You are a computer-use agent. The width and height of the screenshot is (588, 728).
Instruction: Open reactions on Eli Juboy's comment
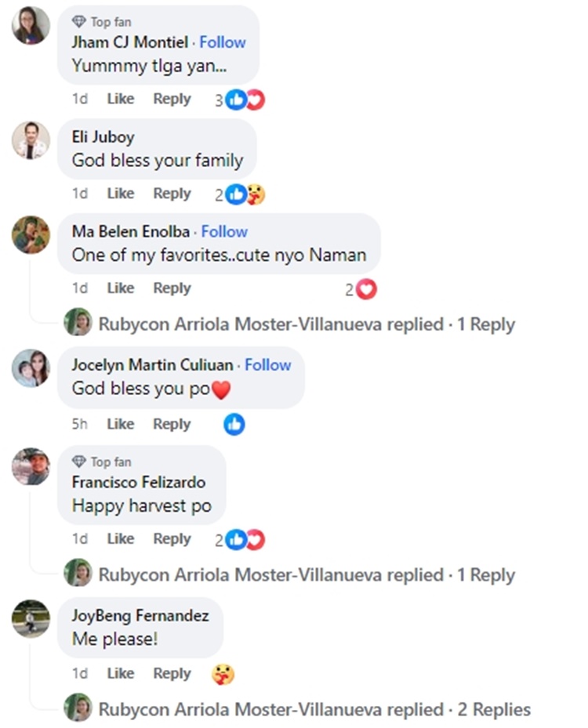[245, 194]
